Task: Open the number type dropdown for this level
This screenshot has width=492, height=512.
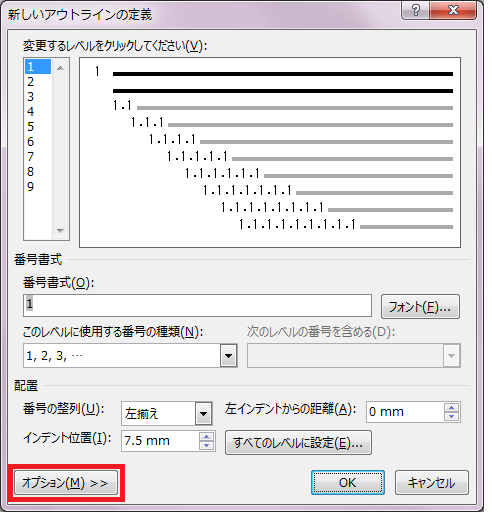Action: point(228,356)
